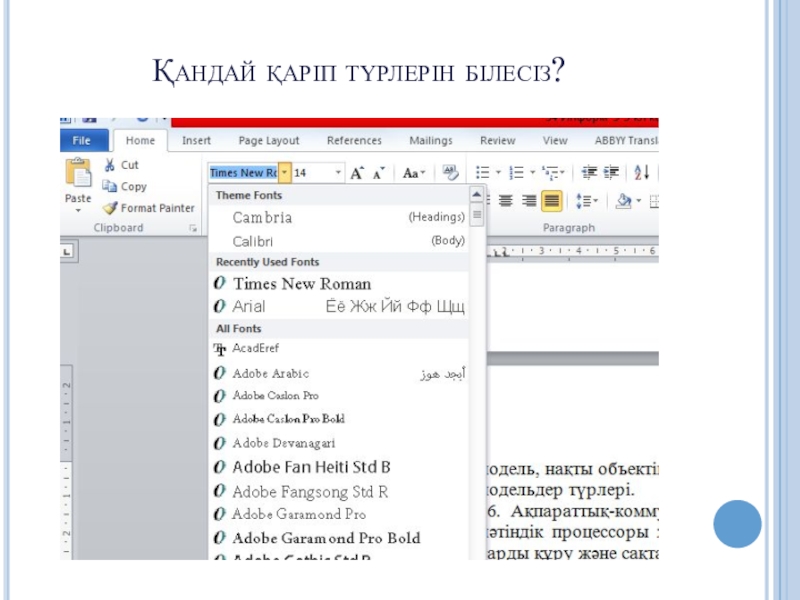This screenshot has width=800, height=600.
Task: Click the Shrink Font icon
Action: tap(378, 173)
